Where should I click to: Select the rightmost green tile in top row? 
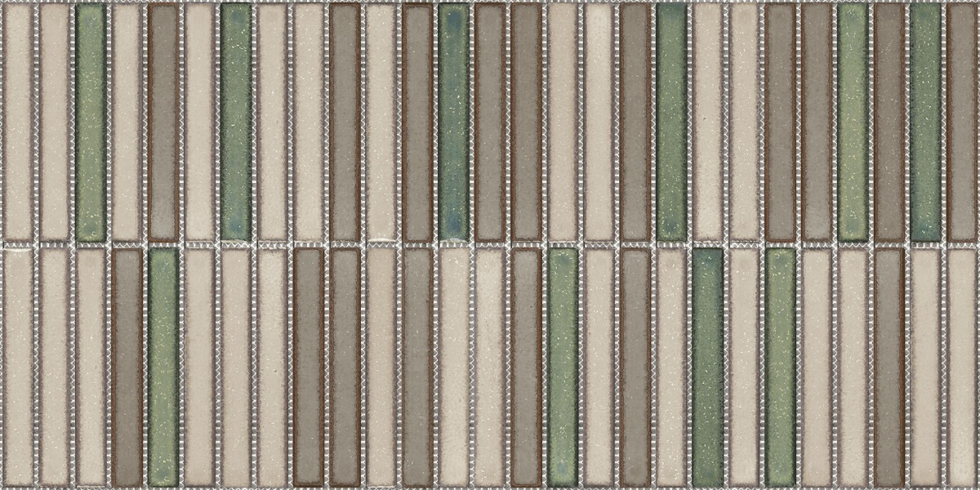(x=925, y=122)
